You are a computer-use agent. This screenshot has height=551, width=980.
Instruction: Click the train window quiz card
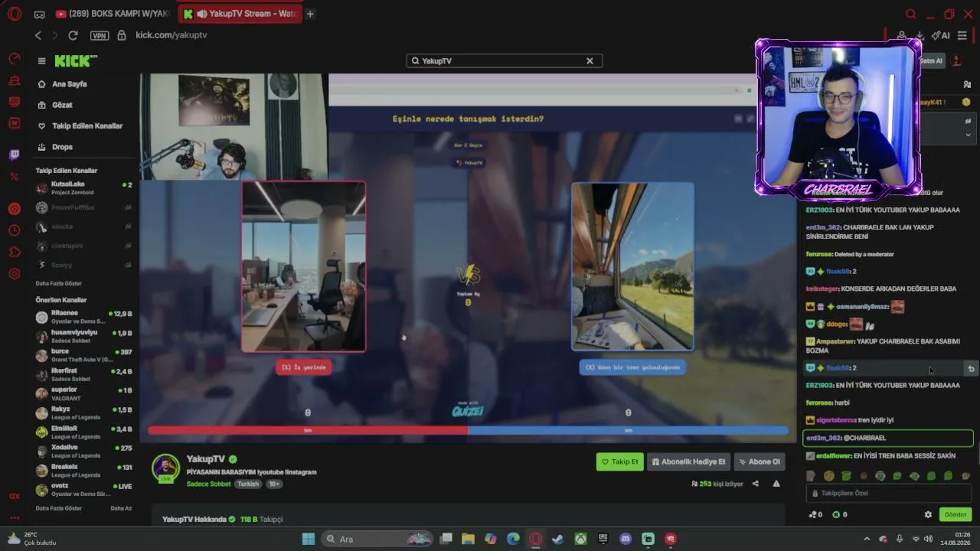(632, 266)
